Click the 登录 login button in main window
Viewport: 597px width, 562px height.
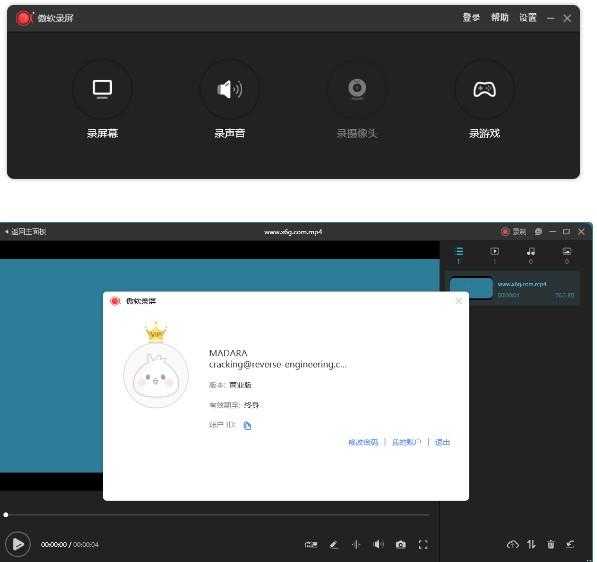471,18
